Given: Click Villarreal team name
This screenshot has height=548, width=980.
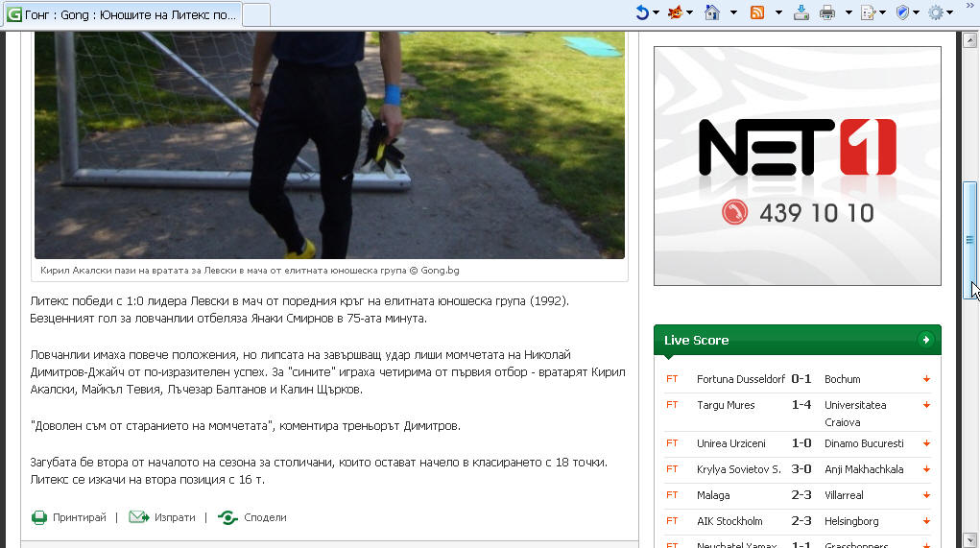Looking at the screenshot, I should (x=844, y=495).
